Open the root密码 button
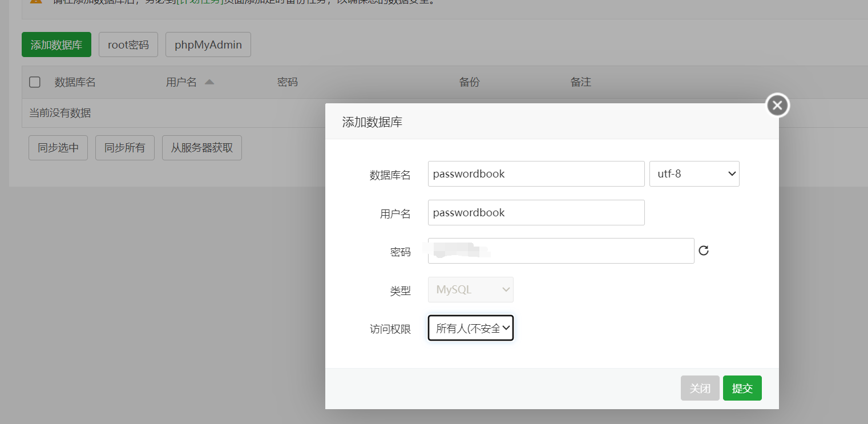868x424 pixels. (x=128, y=45)
